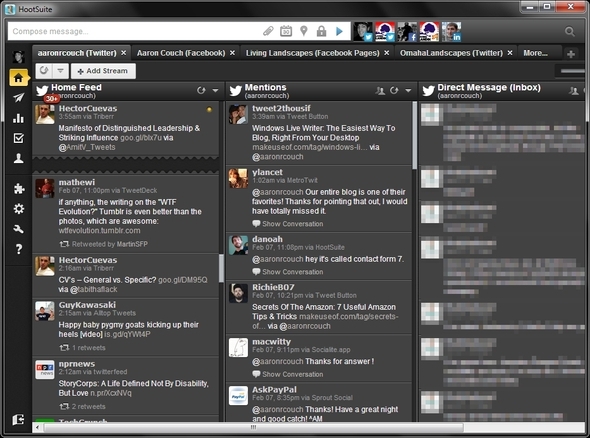The height and width of the screenshot is (438, 590).
Task: Click the horizontal scrollbar at bottom
Action: coord(253,427)
